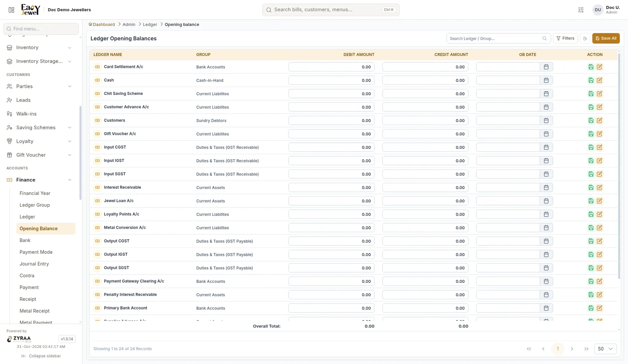The width and height of the screenshot is (628, 364).
Task: Expand the Inventory menu
Action: (39, 47)
